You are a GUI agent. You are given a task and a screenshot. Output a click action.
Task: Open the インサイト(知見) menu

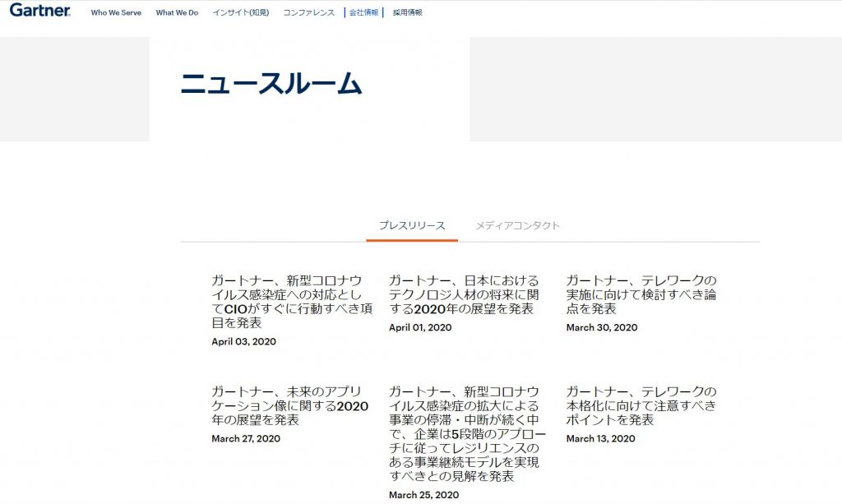click(241, 13)
